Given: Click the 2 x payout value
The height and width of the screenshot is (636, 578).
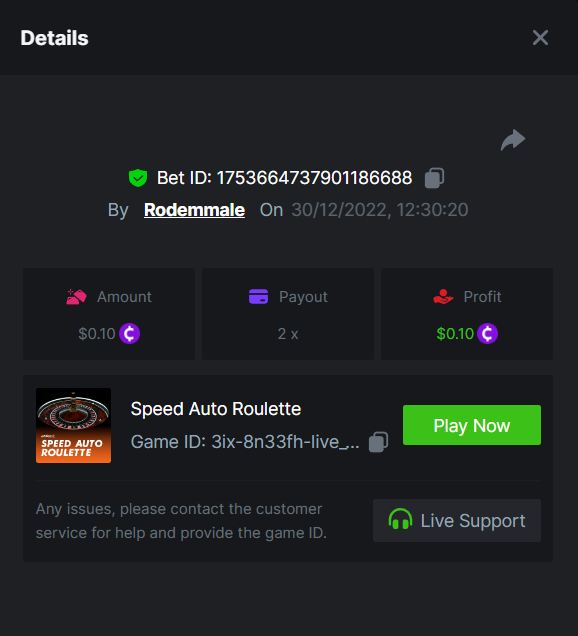Looking at the screenshot, I should tap(288, 334).
